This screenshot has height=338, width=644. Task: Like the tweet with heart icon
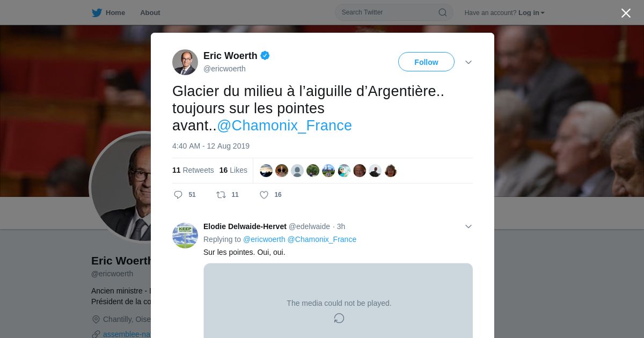point(264,195)
